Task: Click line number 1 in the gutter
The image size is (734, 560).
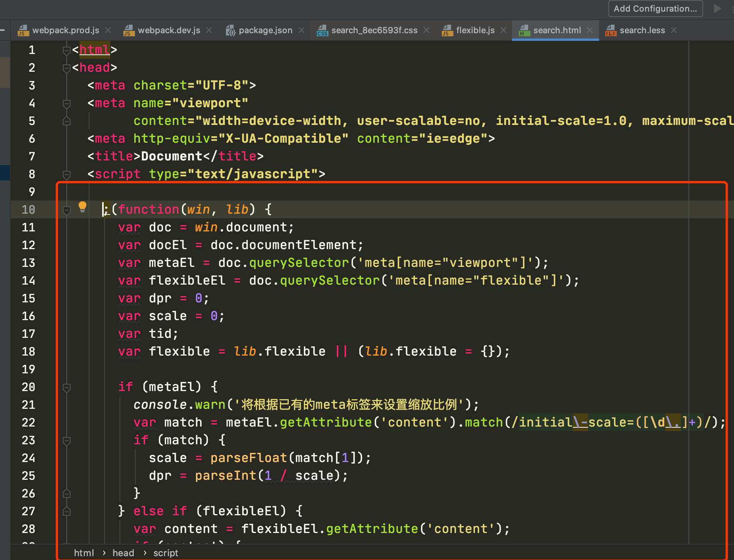Action: (x=32, y=50)
